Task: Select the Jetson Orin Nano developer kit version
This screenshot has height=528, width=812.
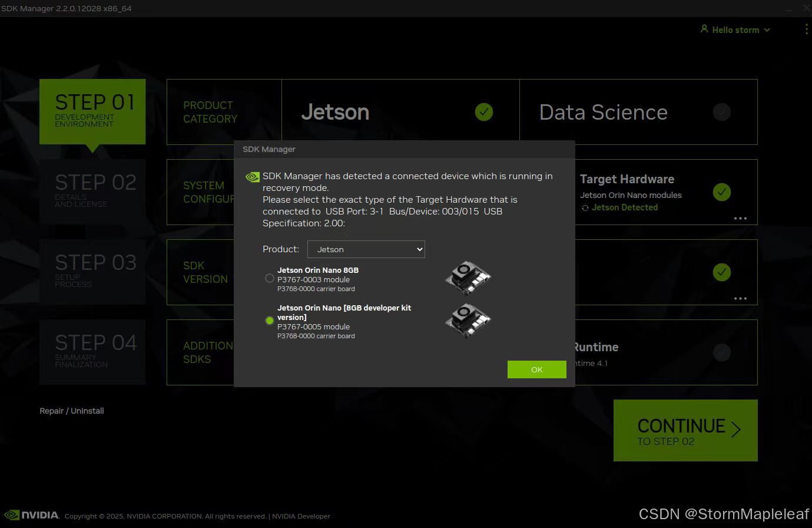Action: pos(269,321)
